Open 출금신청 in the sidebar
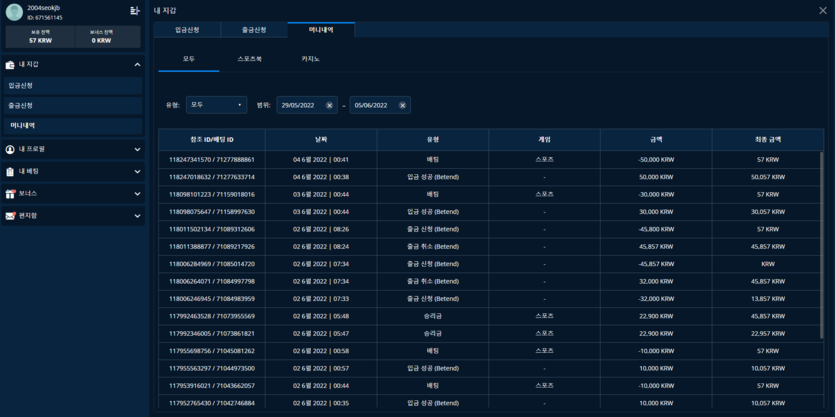Screen dimensions: 835x417 [73, 106]
